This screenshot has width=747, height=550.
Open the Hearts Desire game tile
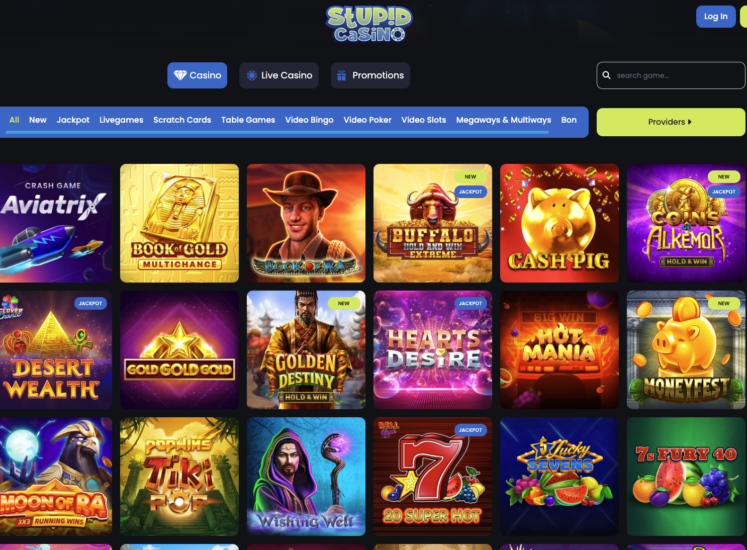point(433,350)
